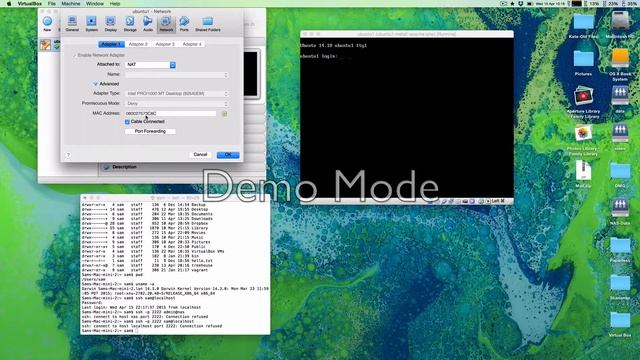Open the Shared Folders settings section
Screen dimensions: 640x360
(x=208, y=24)
